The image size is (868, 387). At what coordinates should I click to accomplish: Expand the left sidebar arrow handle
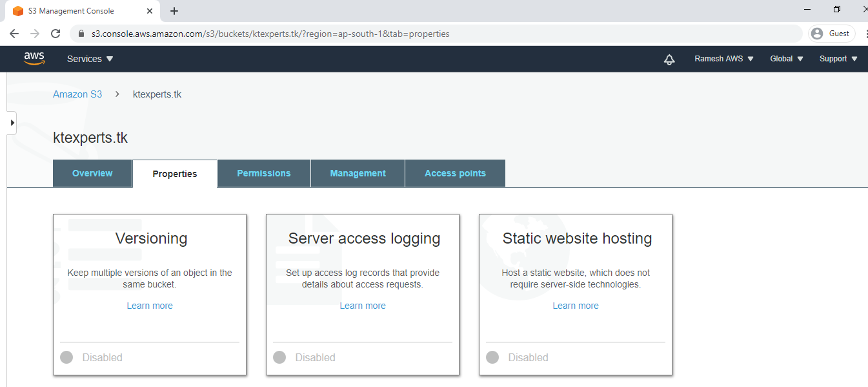tap(12, 123)
